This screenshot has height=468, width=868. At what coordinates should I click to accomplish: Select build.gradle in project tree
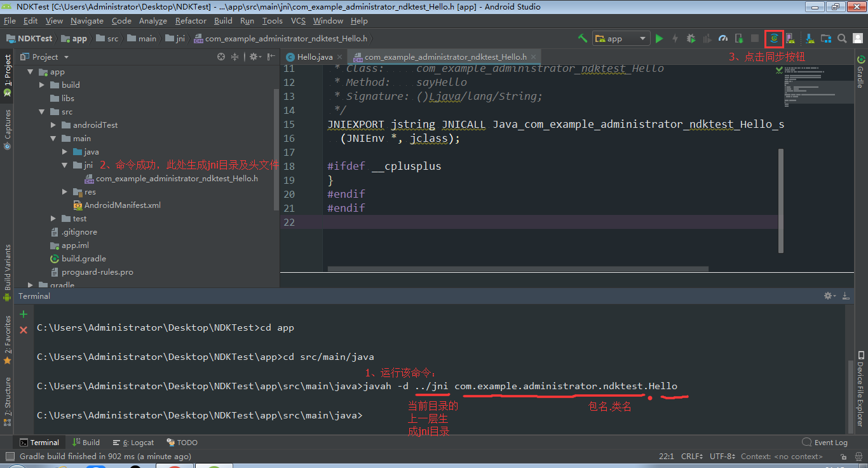click(x=78, y=259)
